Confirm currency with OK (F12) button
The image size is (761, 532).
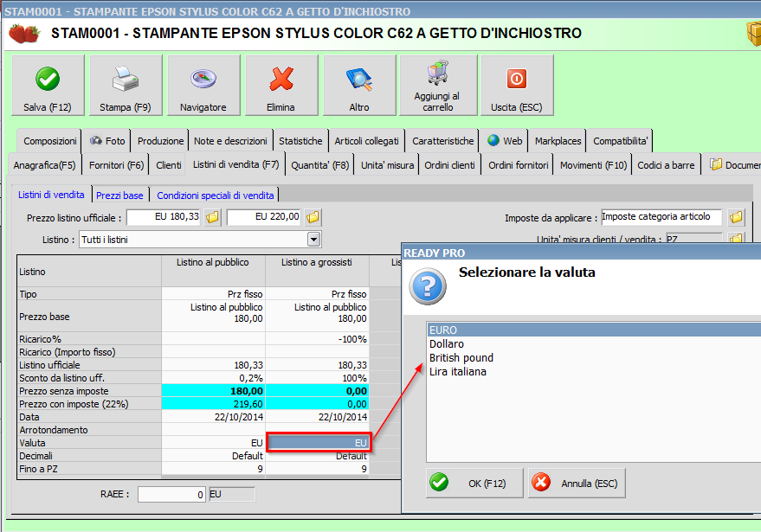pos(474,483)
